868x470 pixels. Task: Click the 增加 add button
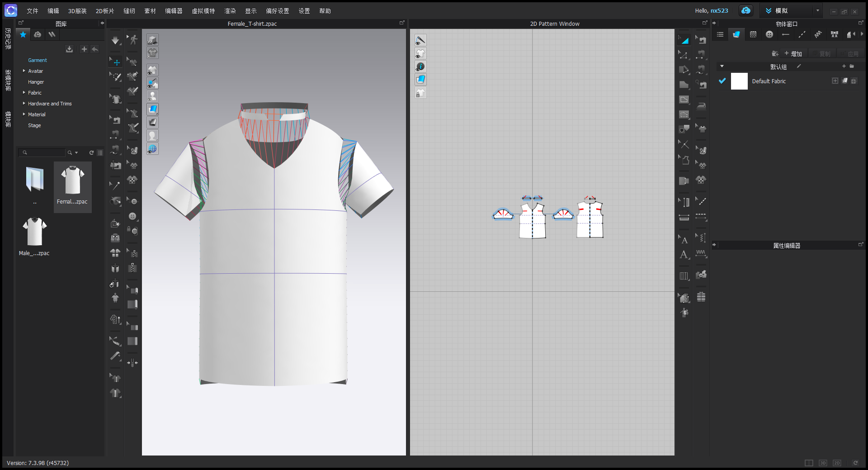click(793, 54)
